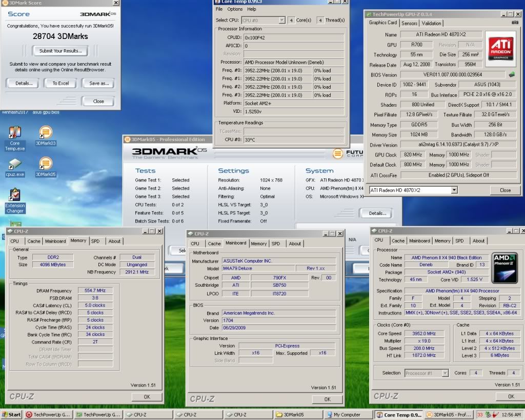Open SPD tab in CPU-Z Memory window

coord(95,241)
